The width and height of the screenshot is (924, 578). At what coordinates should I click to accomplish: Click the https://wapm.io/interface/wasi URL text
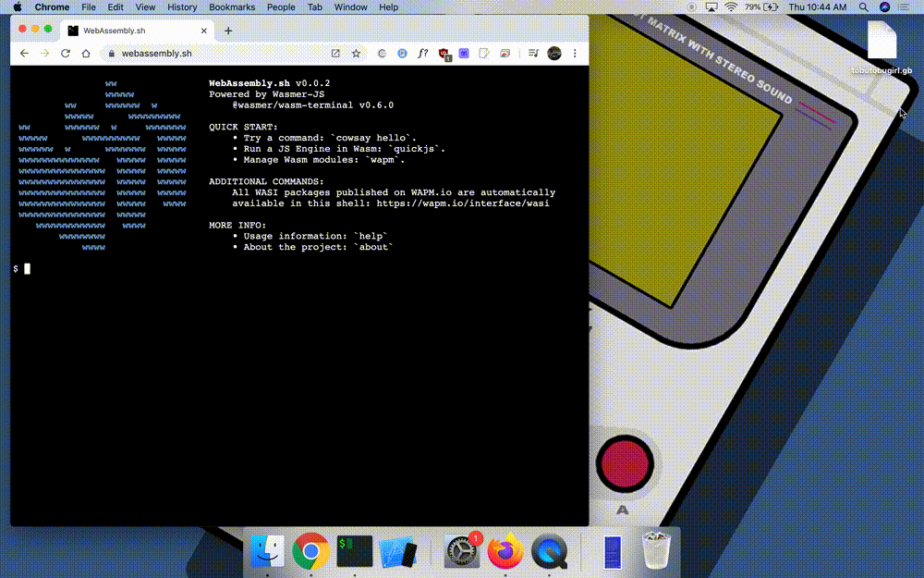coord(463,203)
